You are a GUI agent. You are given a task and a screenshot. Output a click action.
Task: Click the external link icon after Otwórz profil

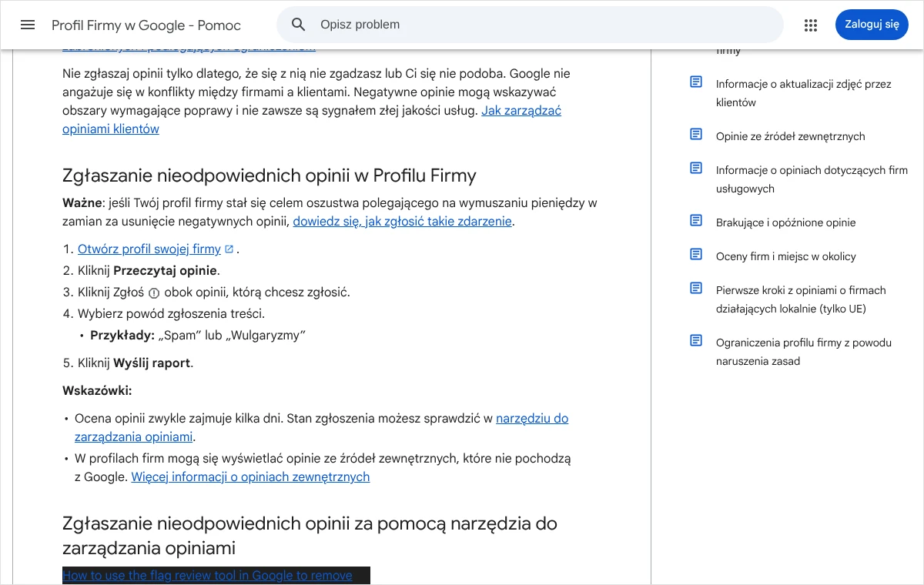point(229,249)
